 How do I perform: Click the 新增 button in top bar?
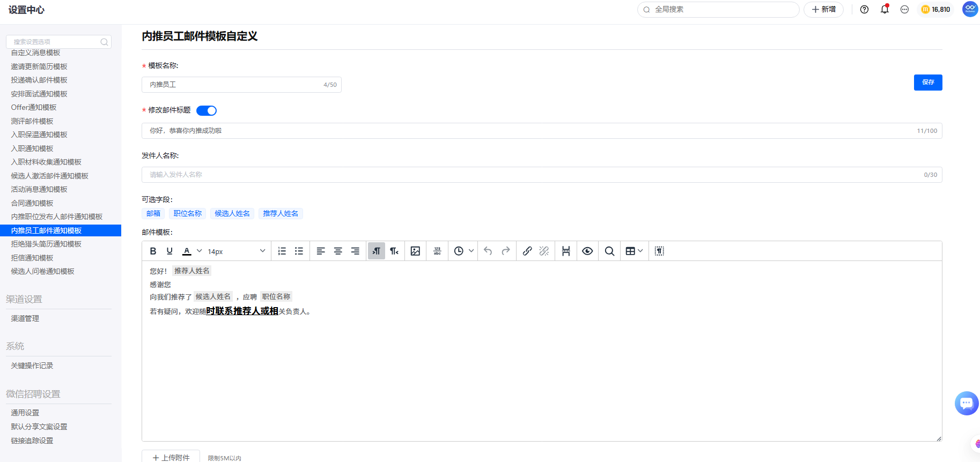823,10
